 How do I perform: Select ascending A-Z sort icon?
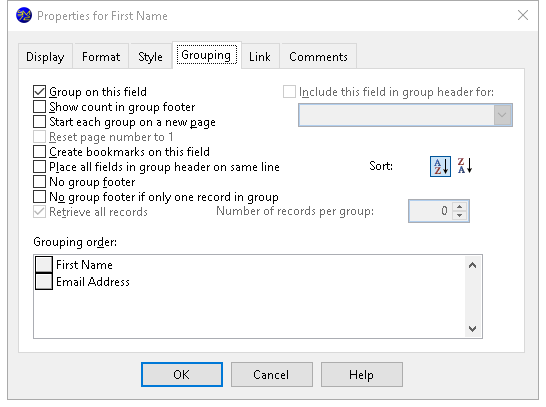pos(440,166)
